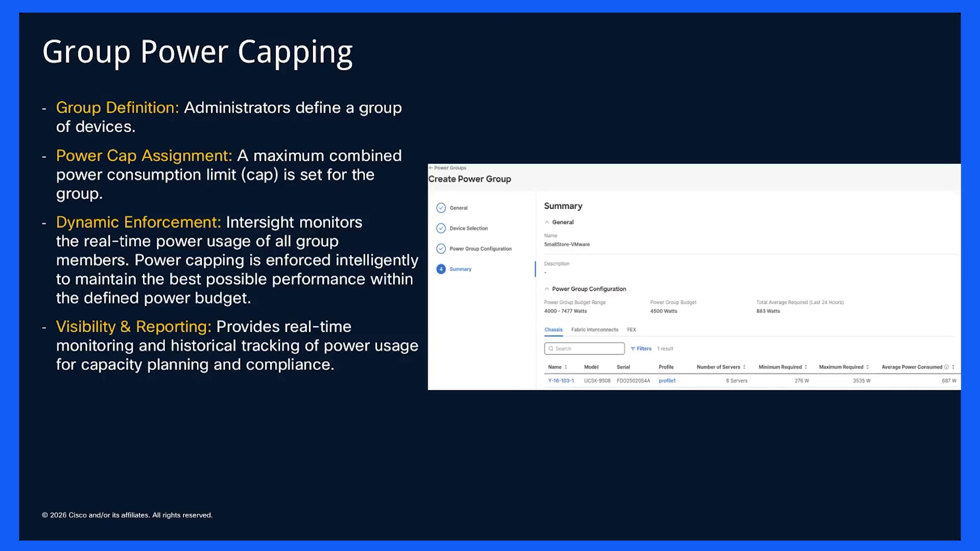Viewport: 980px width, 551px height.
Task: Sort by Maximum Required column arrows
Action: (867, 367)
